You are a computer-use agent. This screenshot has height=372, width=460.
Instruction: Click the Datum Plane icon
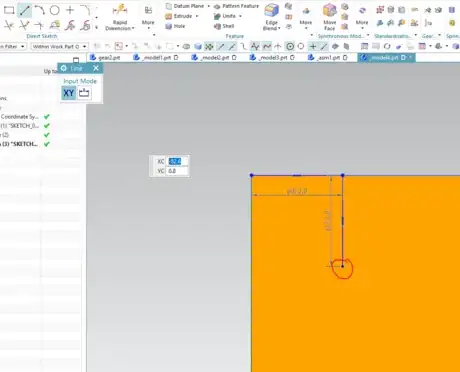(x=169, y=6)
